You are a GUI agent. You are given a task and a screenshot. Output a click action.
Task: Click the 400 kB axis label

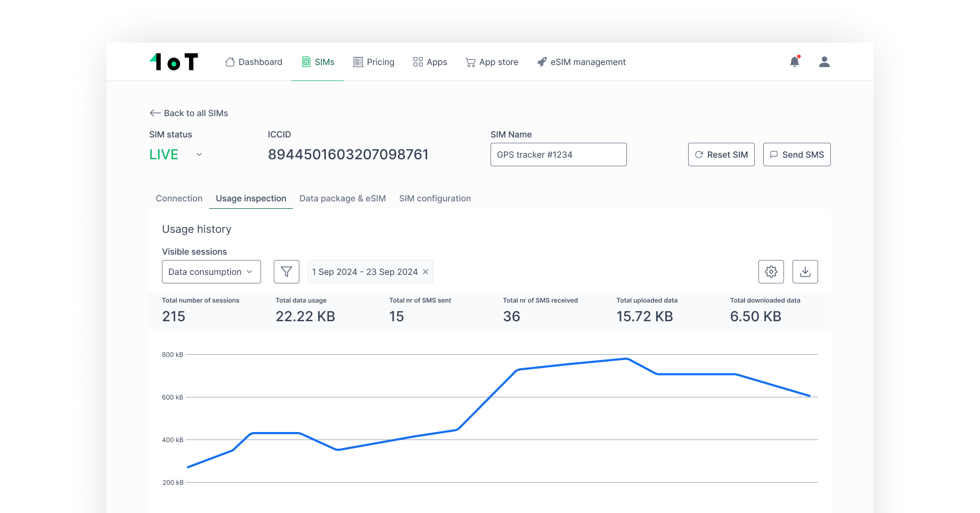tap(173, 440)
